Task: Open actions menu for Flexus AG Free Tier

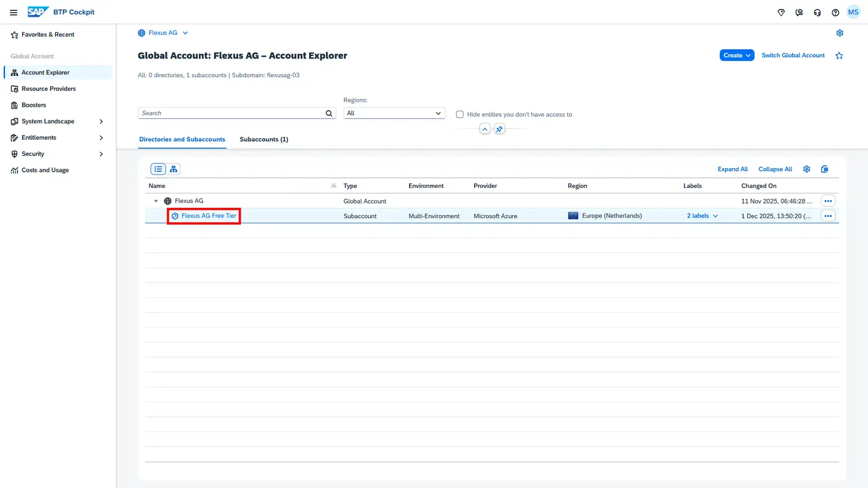Action: click(828, 216)
